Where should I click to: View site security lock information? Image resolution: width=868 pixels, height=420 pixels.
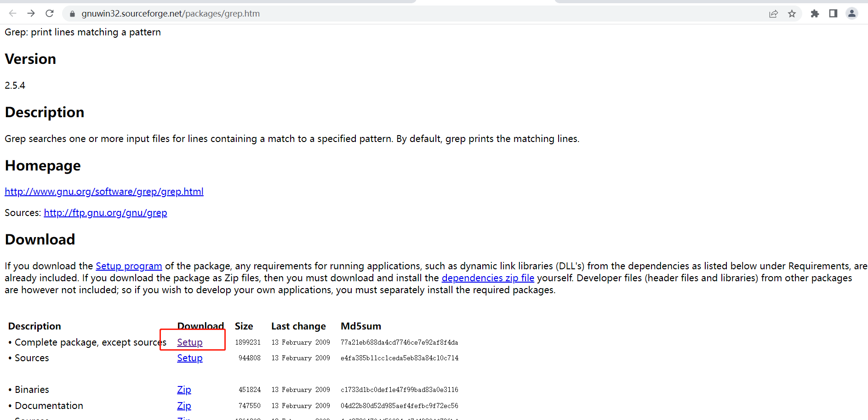72,14
